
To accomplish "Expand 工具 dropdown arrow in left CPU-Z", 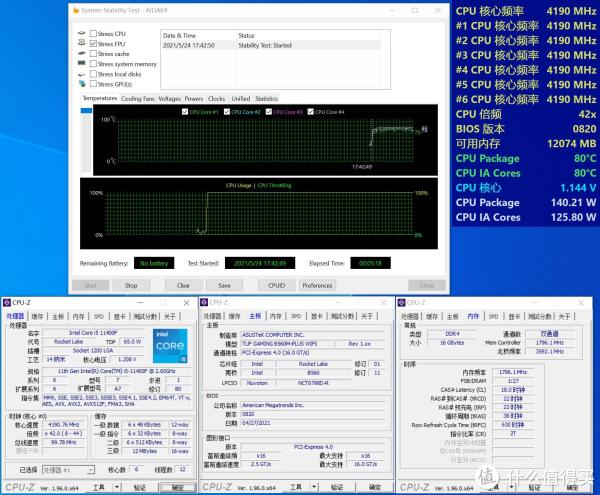I will click(117, 487).
